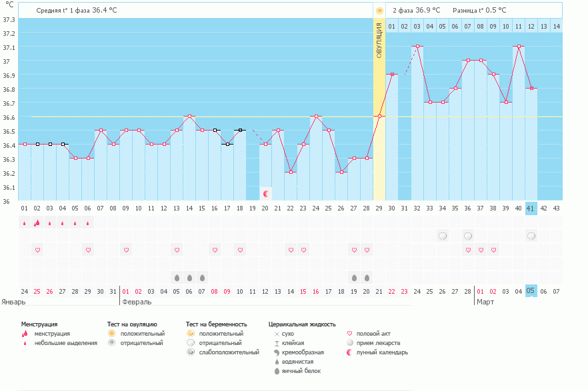Click the light discharge icon on cycle day 06
Image resolution: width=588 pixels, height=391 pixels.
tap(88, 224)
